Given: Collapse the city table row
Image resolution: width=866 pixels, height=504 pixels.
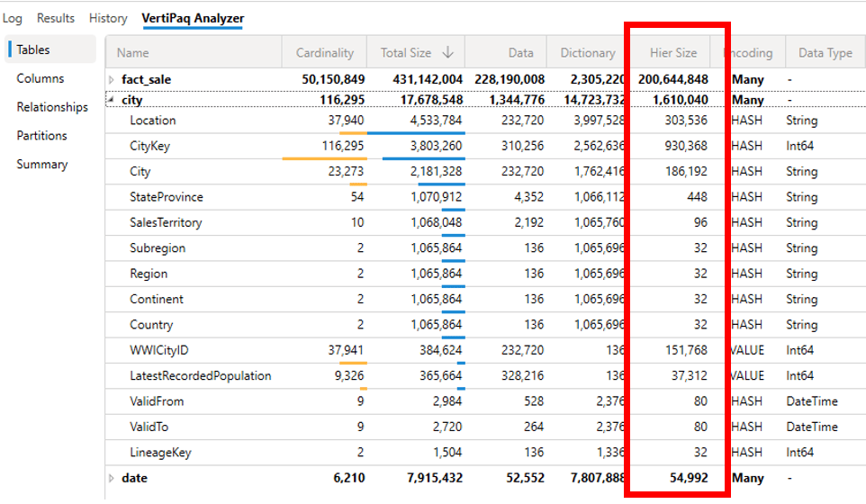Looking at the screenshot, I should [112, 100].
